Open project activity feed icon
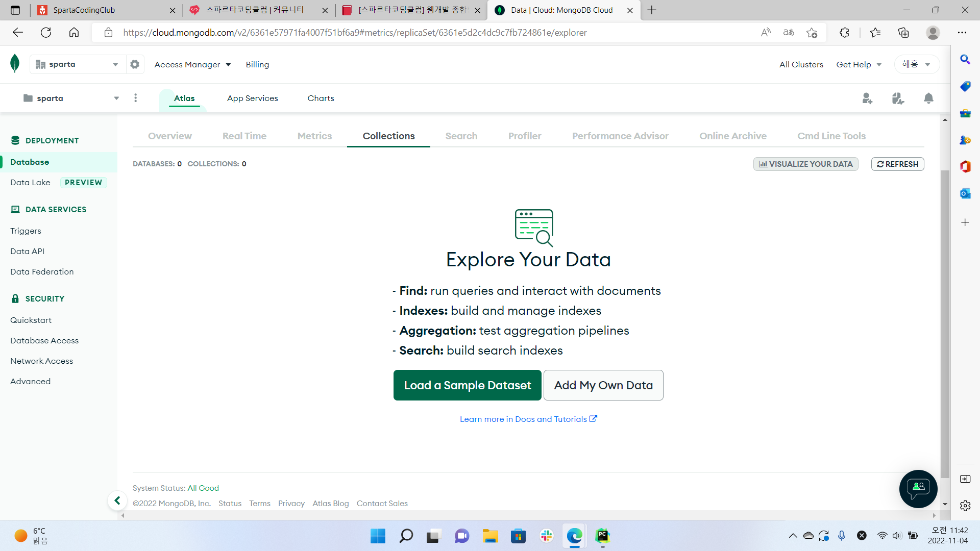Screen dimensions: 980x551 click(x=898, y=98)
